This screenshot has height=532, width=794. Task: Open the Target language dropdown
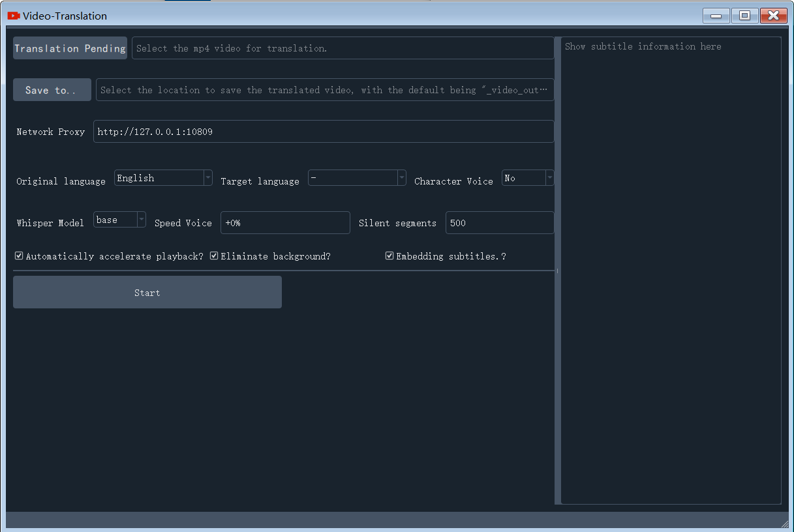(357, 177)
